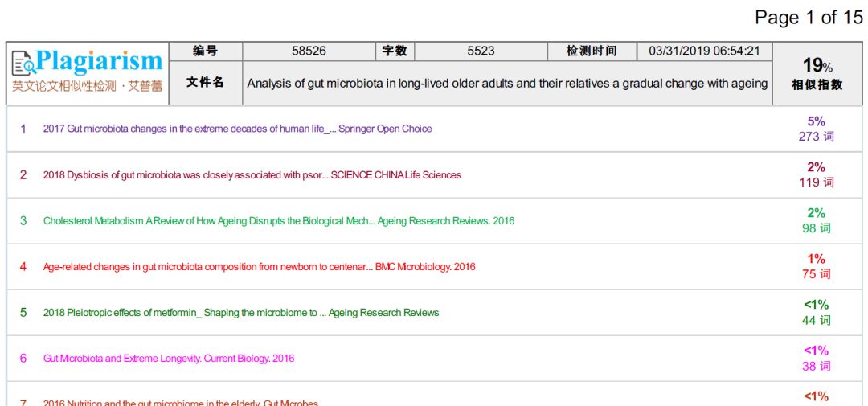Select the 19% similarity index value

pyautogui.click(x=817, y=65)
